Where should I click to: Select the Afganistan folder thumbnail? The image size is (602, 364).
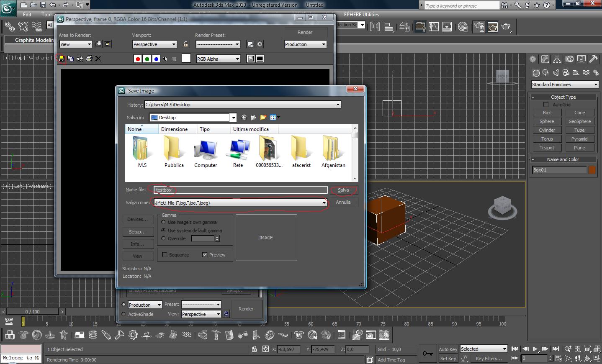(x=333, y=151)
